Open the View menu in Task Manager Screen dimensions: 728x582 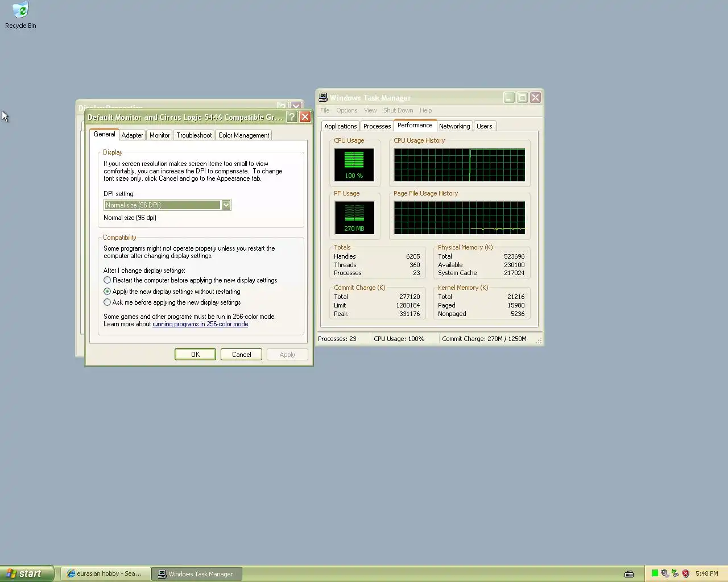[370, 110]
